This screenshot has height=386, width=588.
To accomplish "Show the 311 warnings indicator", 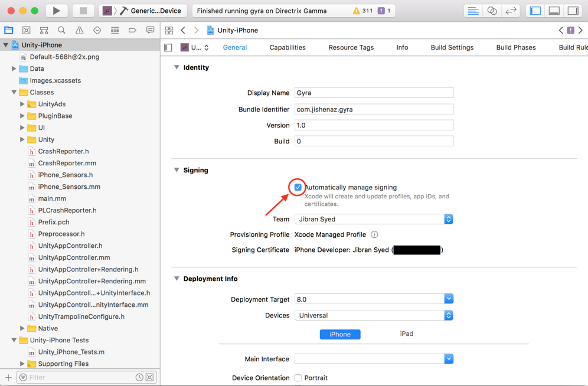I will tap(362, 11).
